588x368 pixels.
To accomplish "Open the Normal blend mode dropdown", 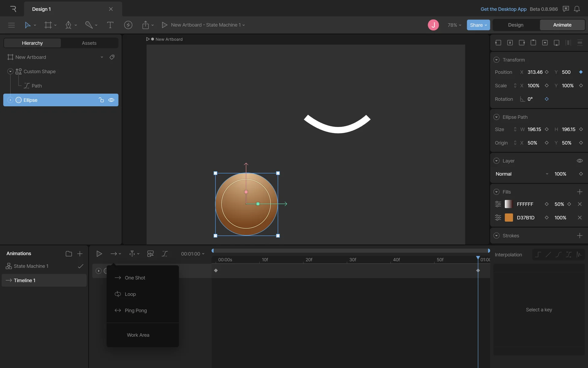I will (522, 174).
